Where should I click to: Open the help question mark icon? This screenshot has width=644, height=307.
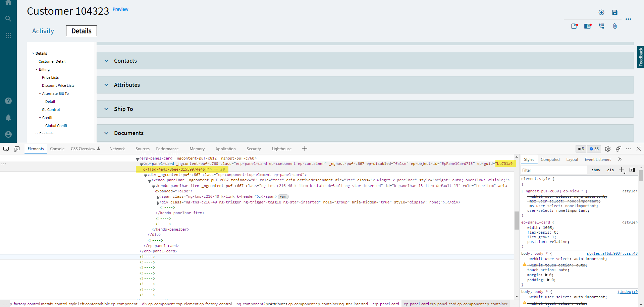coord(8,101)
